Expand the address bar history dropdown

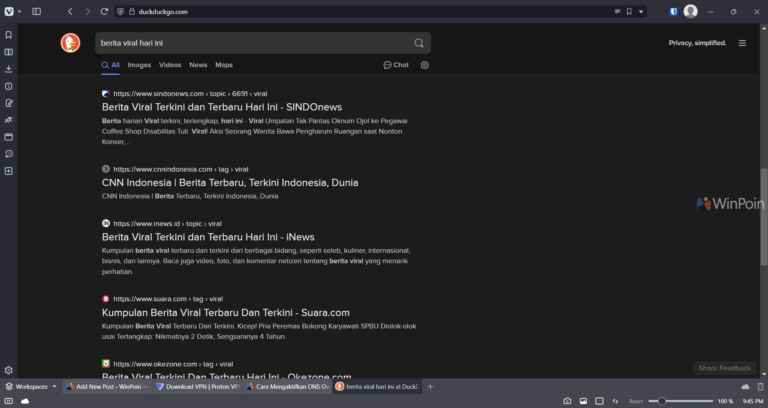pyautogui.click(x=641, y=11)
